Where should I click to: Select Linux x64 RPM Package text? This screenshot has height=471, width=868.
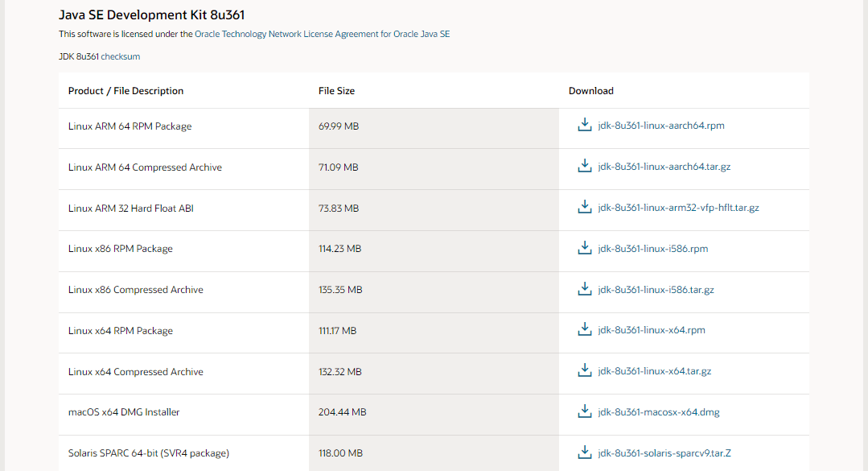[x=121, y=331]
